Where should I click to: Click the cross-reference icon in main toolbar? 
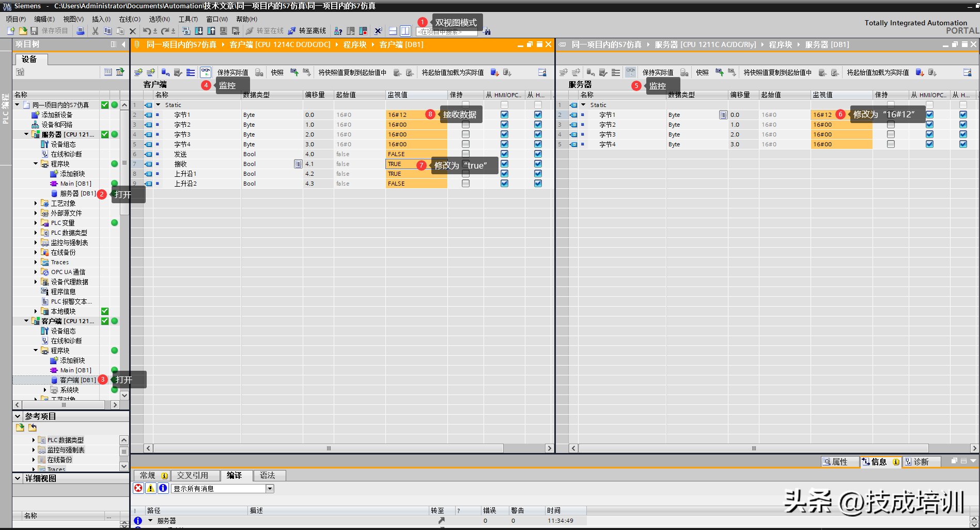378,31
